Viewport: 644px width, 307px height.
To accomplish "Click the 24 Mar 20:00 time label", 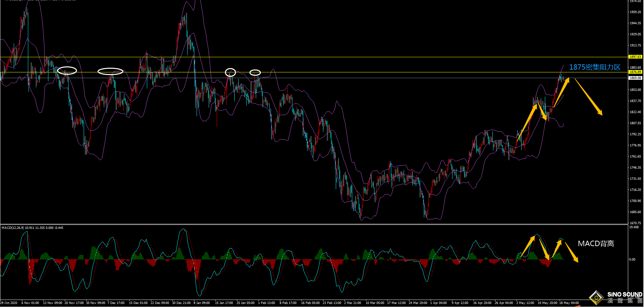I will coord(418,303).
